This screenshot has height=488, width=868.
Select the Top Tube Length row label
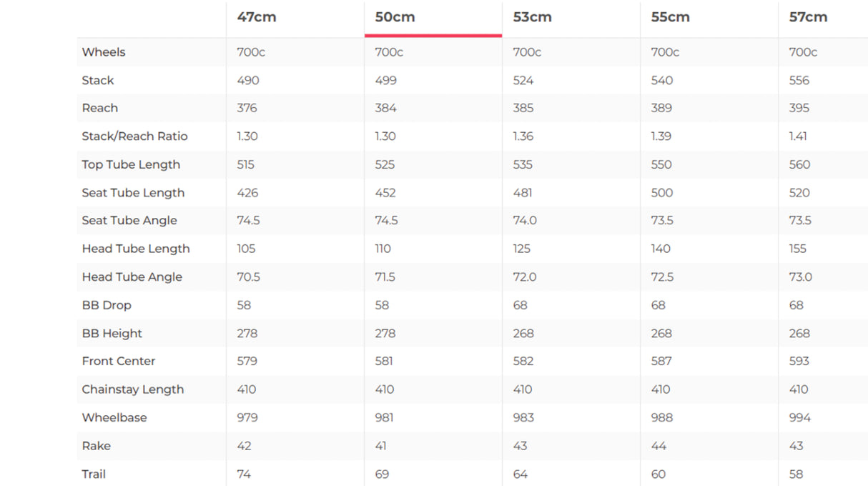(x=131, y=164)
